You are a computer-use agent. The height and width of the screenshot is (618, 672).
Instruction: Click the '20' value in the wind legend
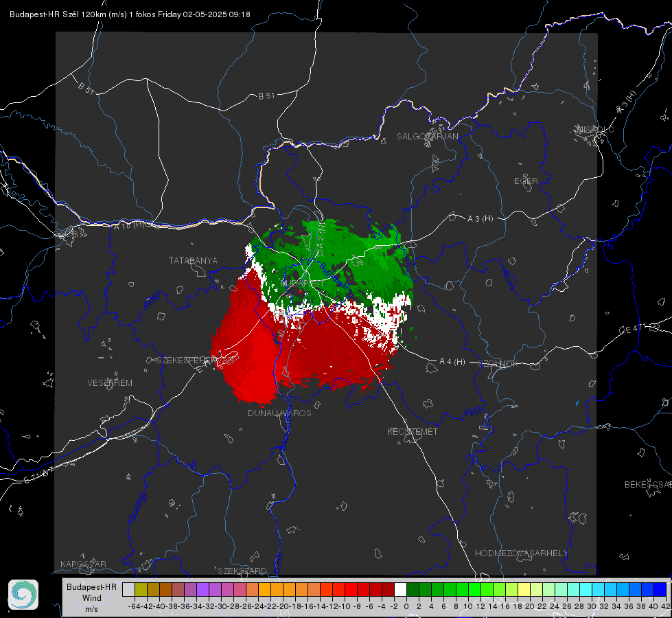(x=530, y=606)
